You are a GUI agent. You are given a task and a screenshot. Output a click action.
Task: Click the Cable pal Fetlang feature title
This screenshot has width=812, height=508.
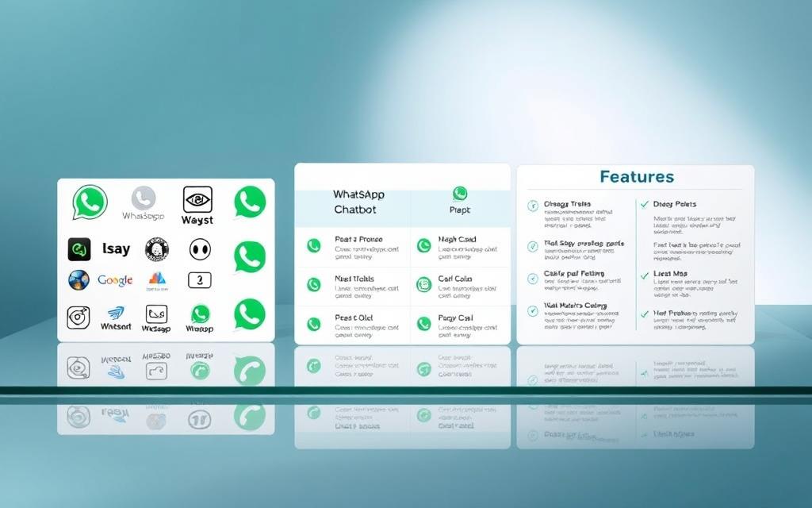[574, 273]
